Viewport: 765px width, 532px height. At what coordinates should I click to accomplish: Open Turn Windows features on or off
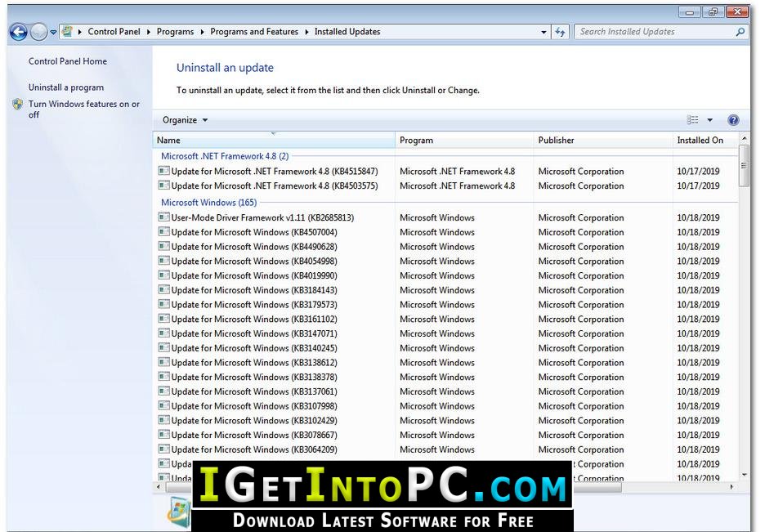(84, 110)
